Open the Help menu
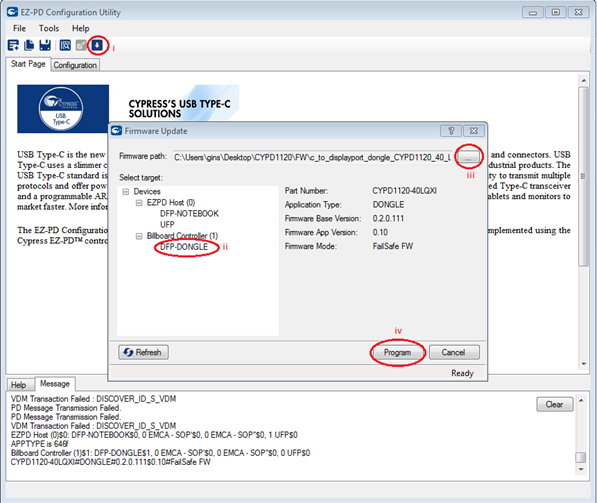This screenshot has height=503, width=597. (x=80, y=29)
